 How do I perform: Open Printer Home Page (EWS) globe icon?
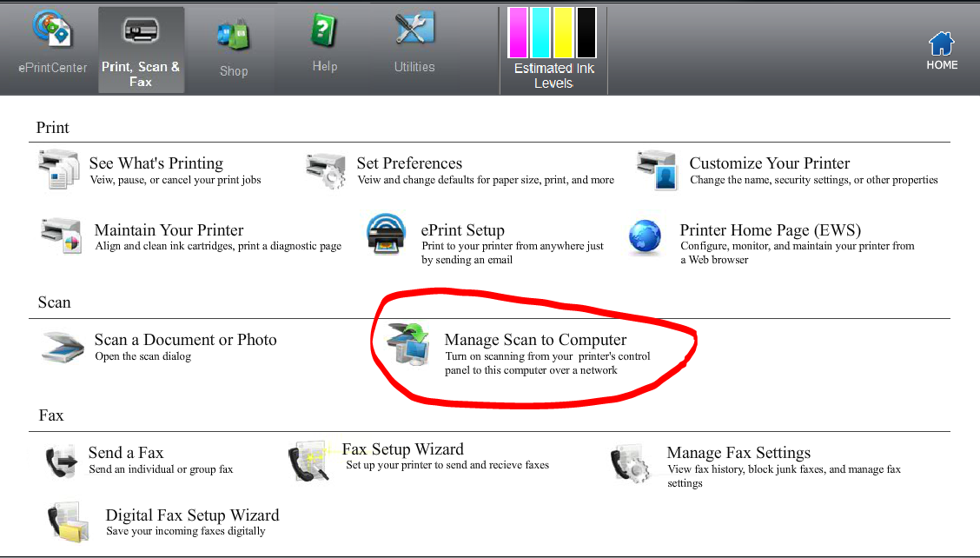point(645,236)
